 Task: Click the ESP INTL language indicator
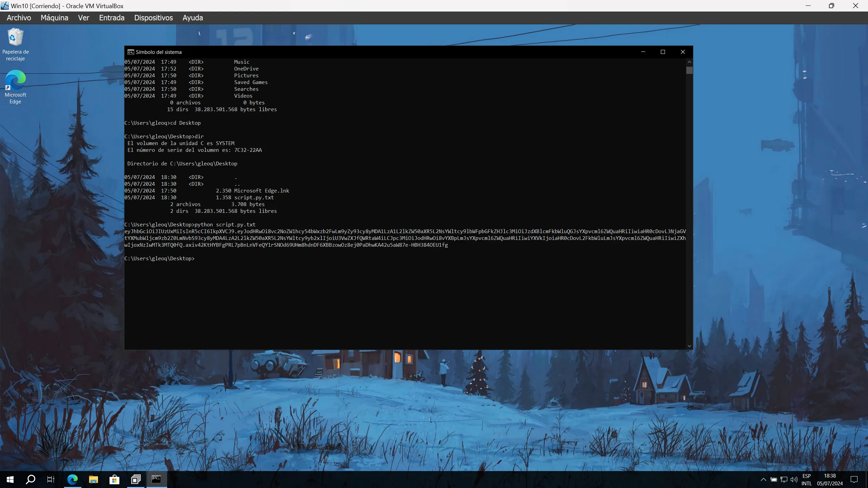[807, 480]
